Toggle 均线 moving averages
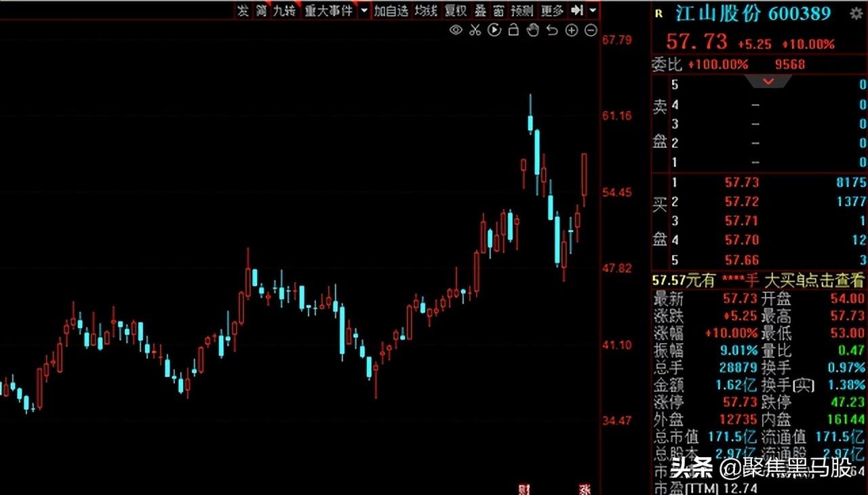This screenshot has height=495, width=868. tap(426, 10)
